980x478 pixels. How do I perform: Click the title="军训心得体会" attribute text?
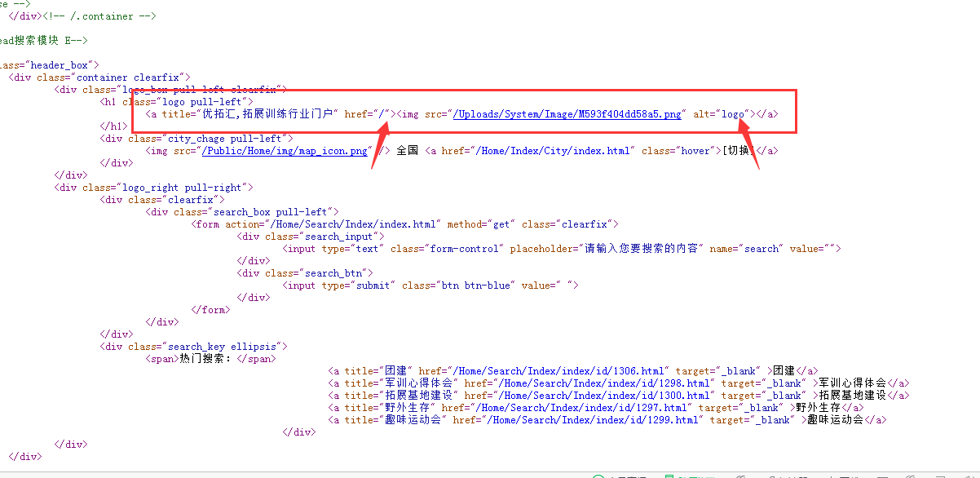coord(401,383)
